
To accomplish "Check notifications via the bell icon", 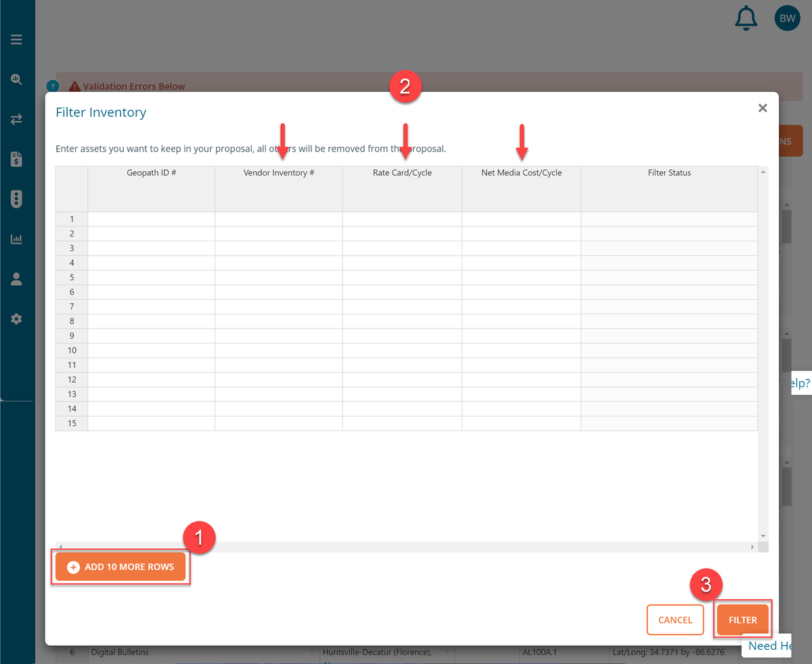I will [746, 18].
